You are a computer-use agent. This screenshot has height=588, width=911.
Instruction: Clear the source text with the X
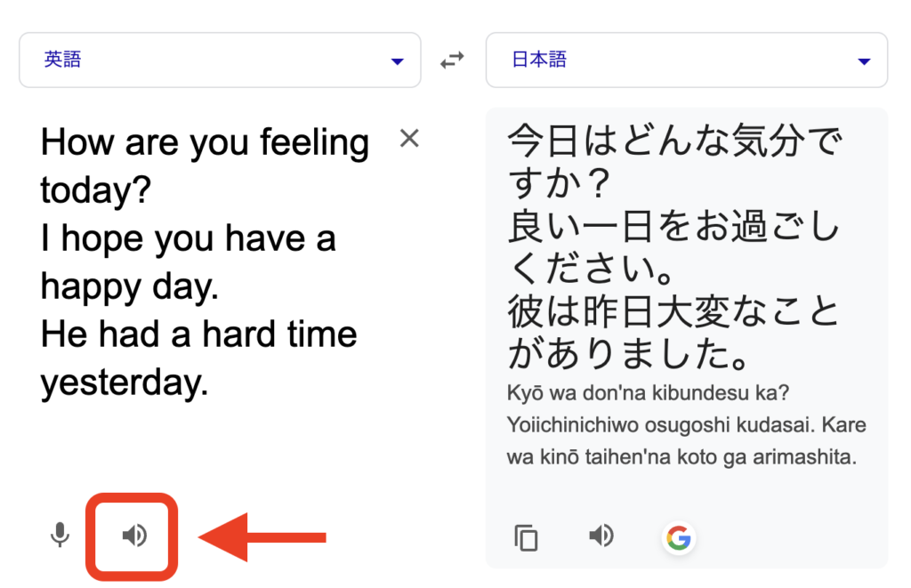409,138
